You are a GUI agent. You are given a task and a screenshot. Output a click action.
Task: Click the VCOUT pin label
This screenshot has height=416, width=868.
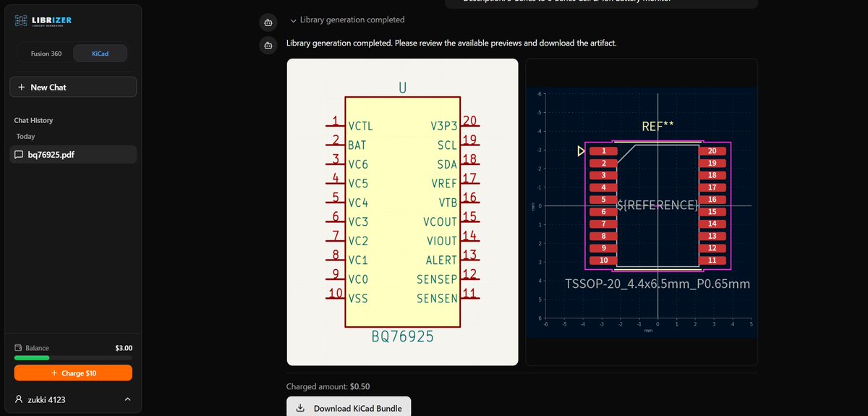click(441, 221)
